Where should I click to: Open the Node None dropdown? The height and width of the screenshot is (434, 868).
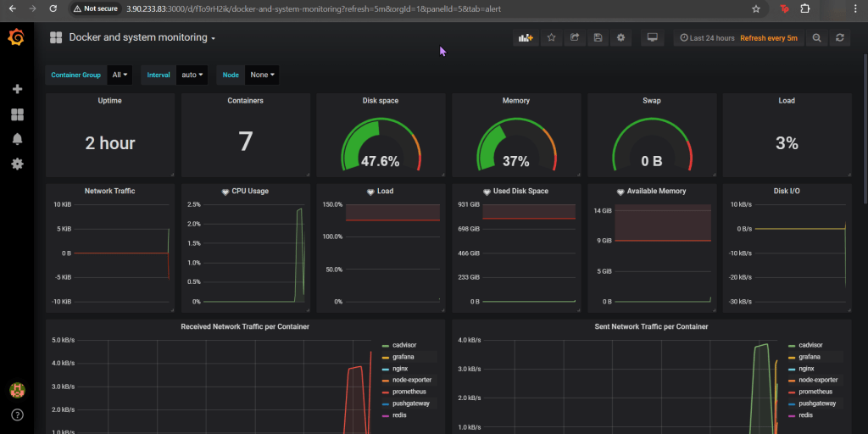(262, 75)
